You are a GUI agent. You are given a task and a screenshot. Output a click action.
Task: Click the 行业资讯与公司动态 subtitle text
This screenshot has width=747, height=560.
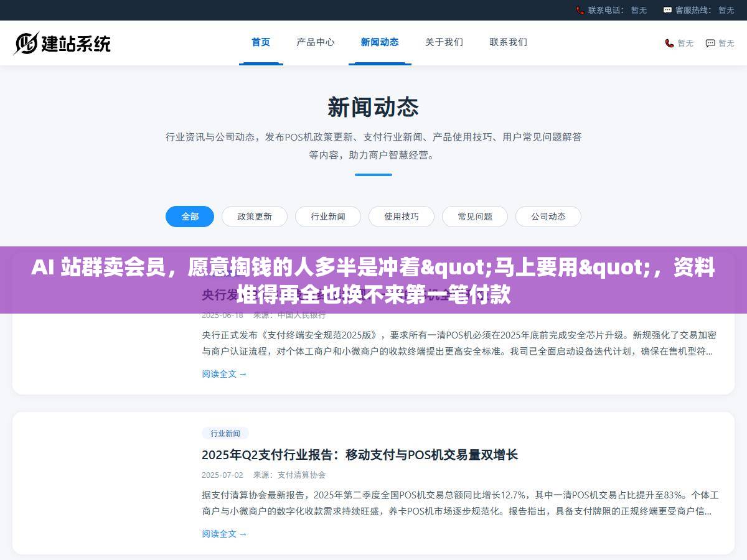click(x=374, y=146)
